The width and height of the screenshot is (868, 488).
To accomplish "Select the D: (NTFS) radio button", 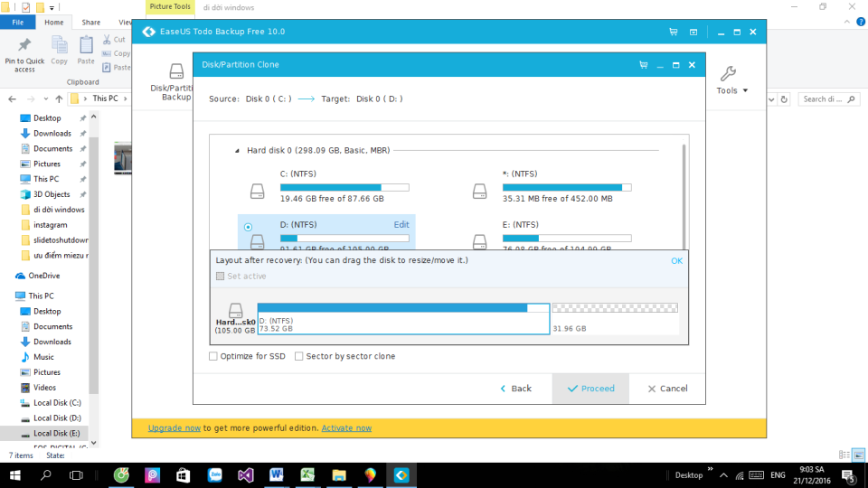I will click(x=248, y=227).
